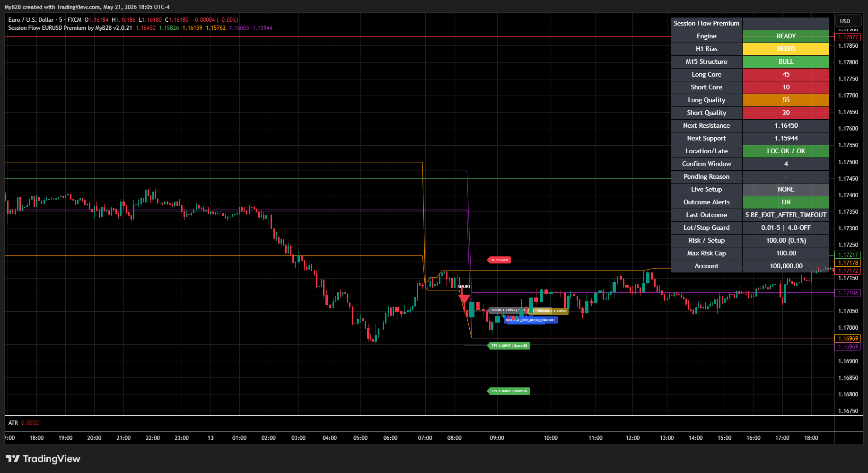This screenshot has height=473, width=868.
Task: Click the Session Flow Premium table header
Action: point(706,23)
